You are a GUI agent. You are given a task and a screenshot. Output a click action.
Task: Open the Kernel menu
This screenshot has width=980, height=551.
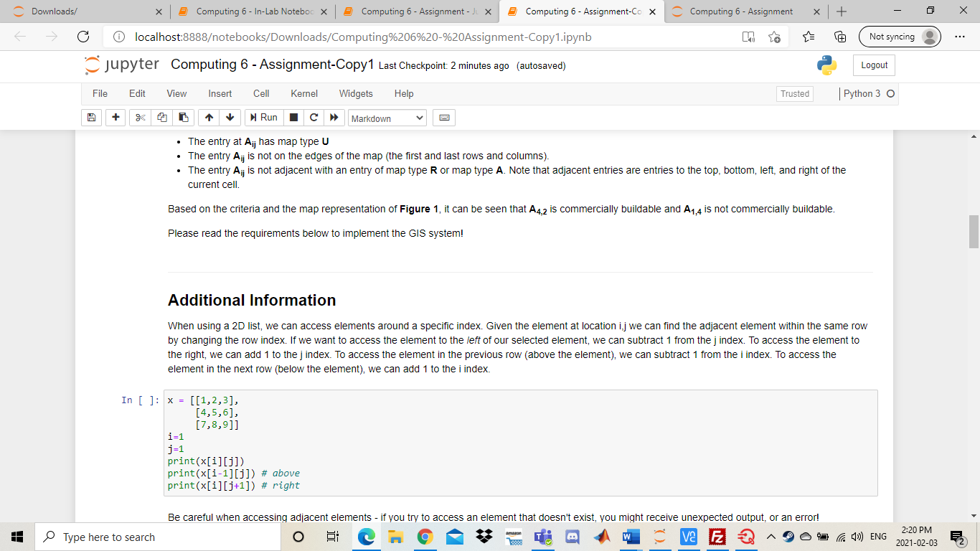[x=304, y=93]
